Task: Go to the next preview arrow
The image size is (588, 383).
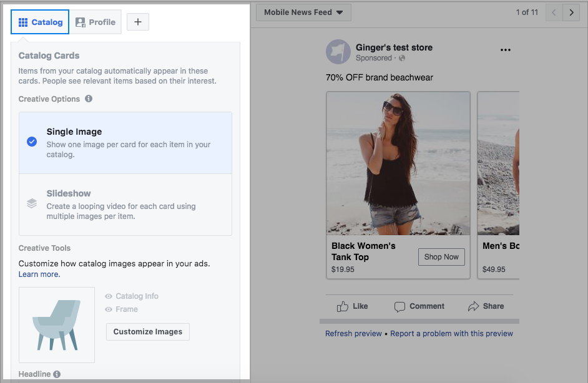Action: pos(571,12)
